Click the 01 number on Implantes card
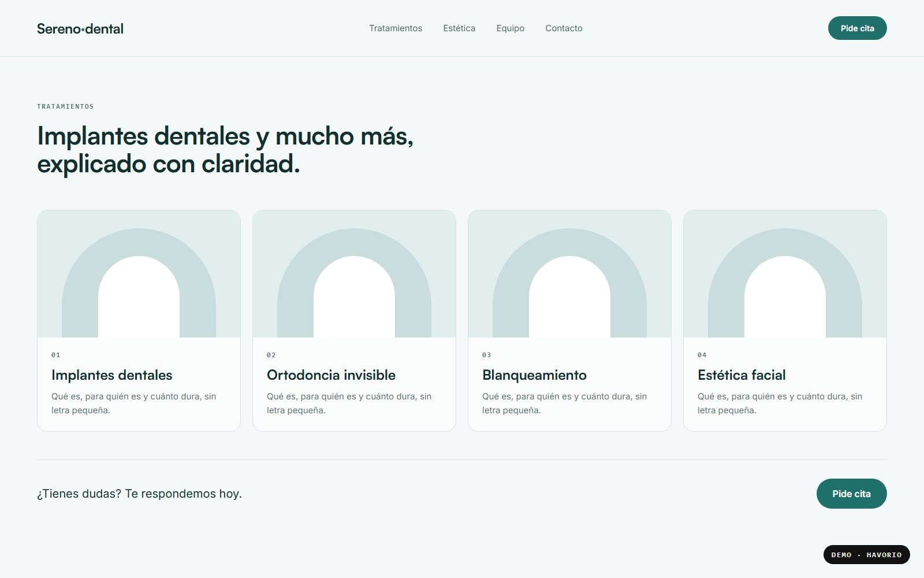 tap(56, 355)
